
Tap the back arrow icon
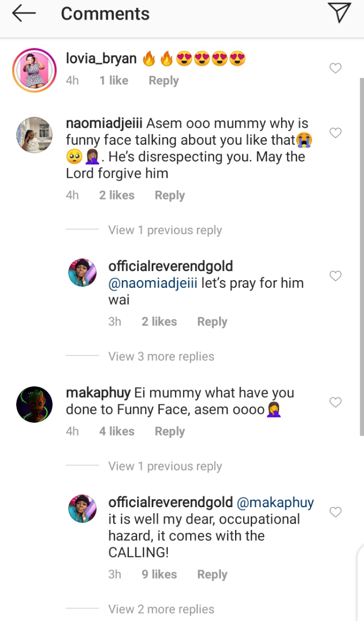pyautogui.click(x=24, y=14)
